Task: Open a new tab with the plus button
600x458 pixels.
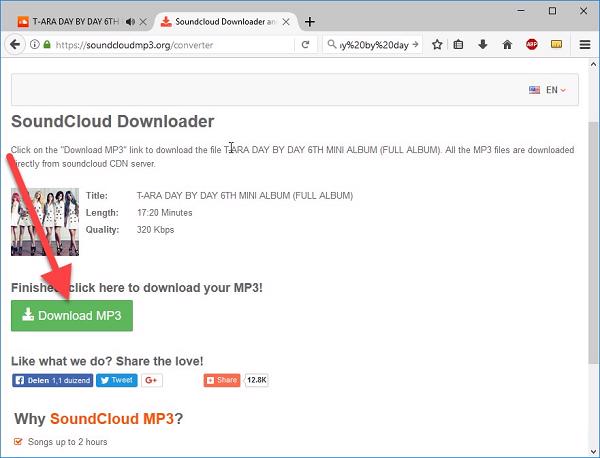Action: (x=310, y=22)
